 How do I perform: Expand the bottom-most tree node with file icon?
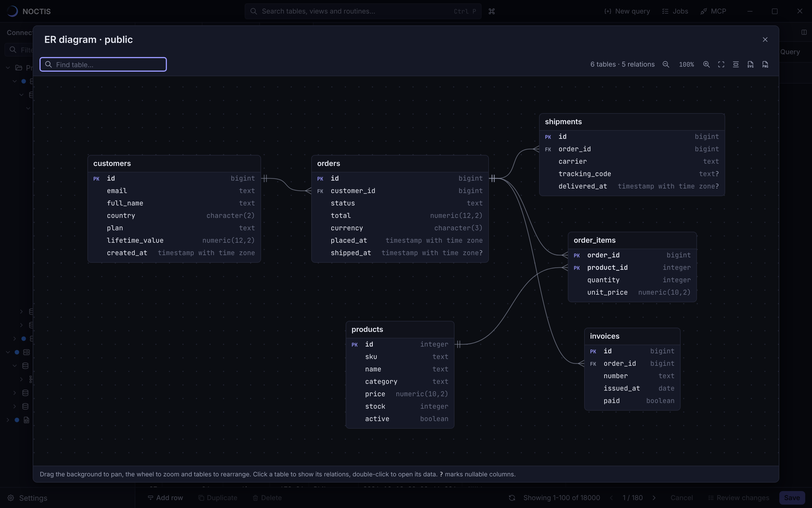point(8,420)
